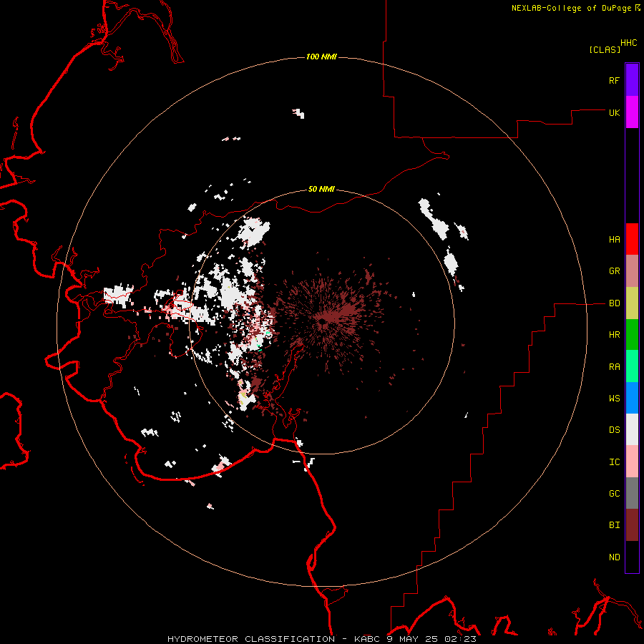Viewport: 644px width, 644px height.
Task: Click the GR legend label
Action: pos(614,271)
